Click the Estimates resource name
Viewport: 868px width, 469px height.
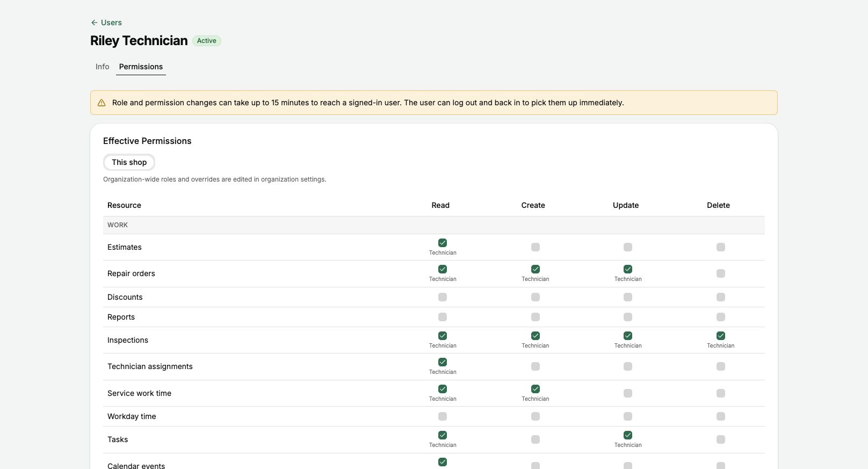point(125,247)
